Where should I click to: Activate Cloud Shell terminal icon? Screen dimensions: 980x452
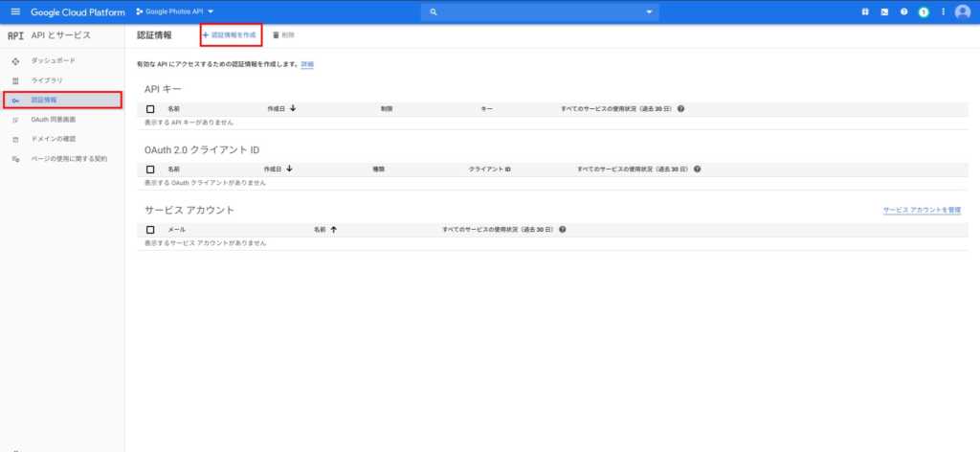[884, 11]
